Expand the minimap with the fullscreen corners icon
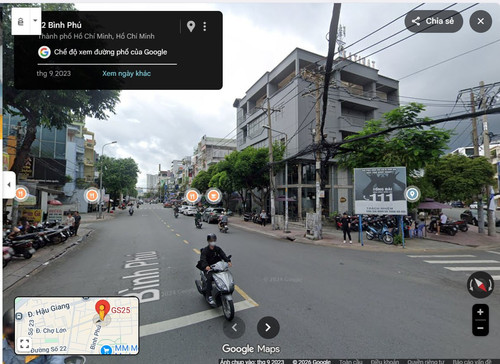The height and width of the screenshot is (364, 500). tap(25, 343)
